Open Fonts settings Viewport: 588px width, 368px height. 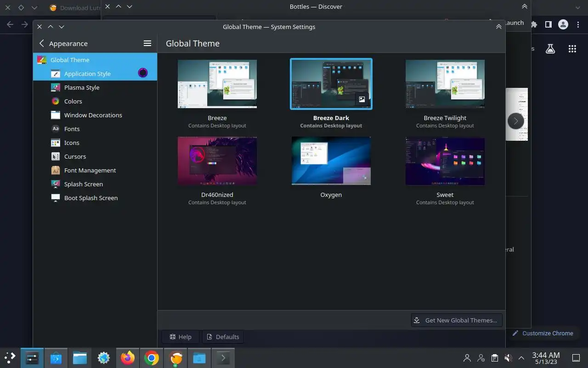(x=95, y=129)
